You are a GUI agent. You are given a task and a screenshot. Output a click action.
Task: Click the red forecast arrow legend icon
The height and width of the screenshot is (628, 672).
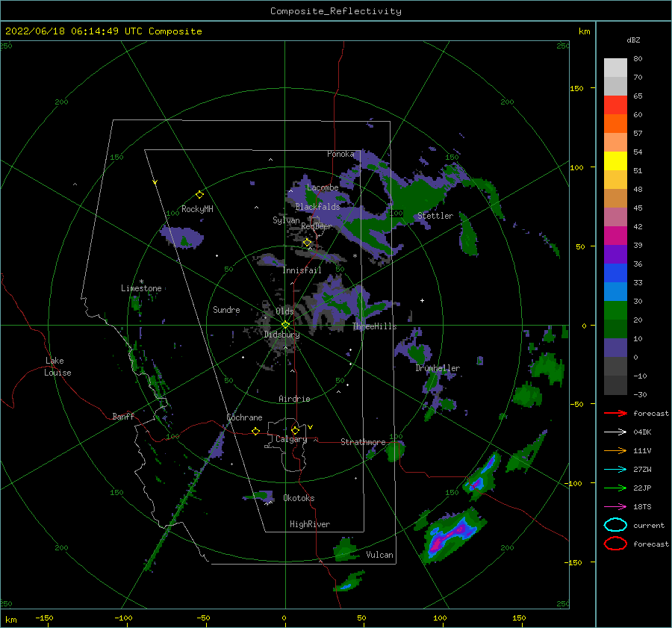(615, 413)
